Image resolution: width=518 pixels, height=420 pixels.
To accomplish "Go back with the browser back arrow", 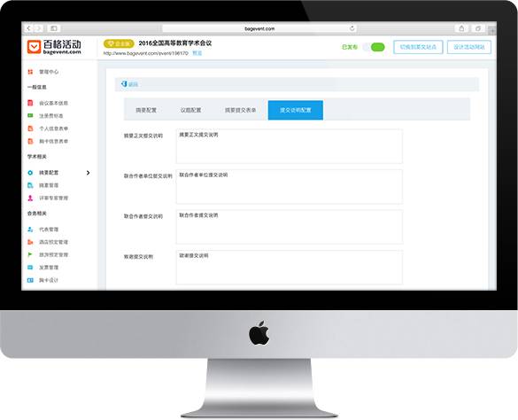I will [x=28, y=28].
